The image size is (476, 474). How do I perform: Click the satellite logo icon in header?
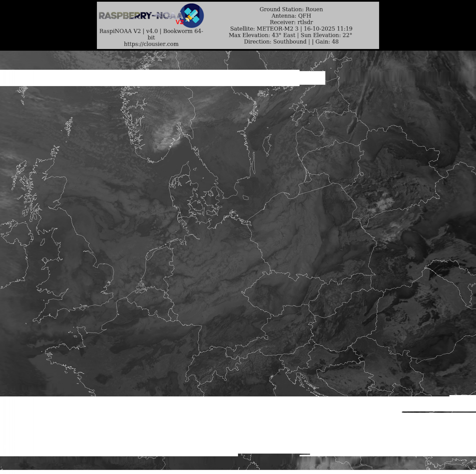point(192,15)
